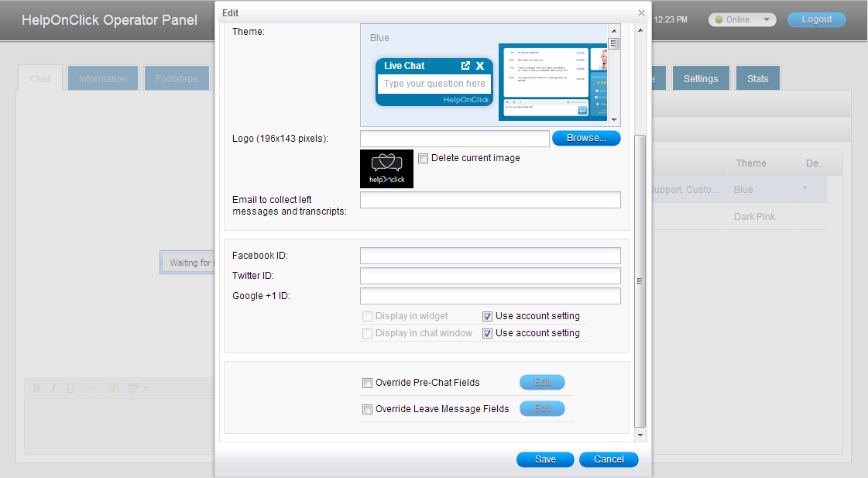Screen dimensions: 868x478
Task: Click the logo file path field
Action: click(455, 139)
